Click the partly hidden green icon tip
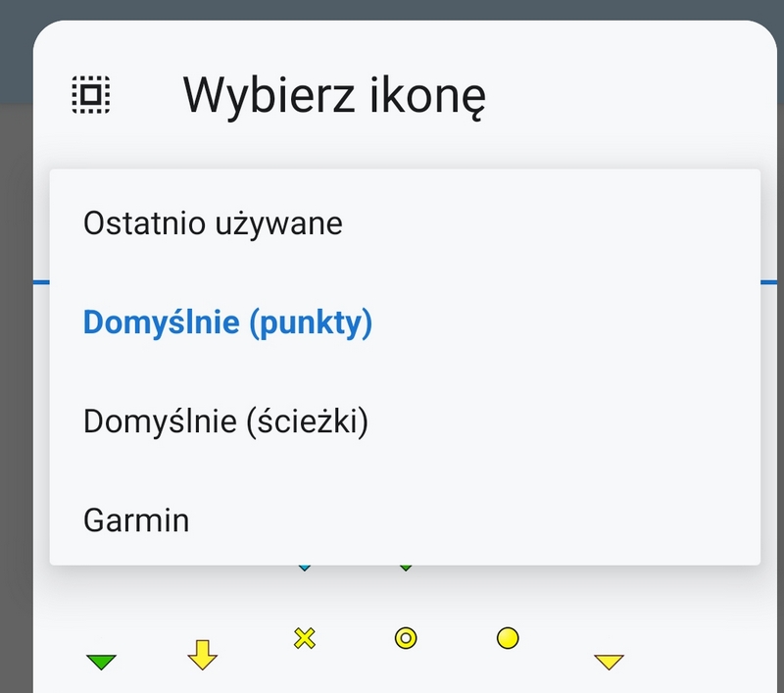This screenshot has height=693, width=784. tap(406, 568)
